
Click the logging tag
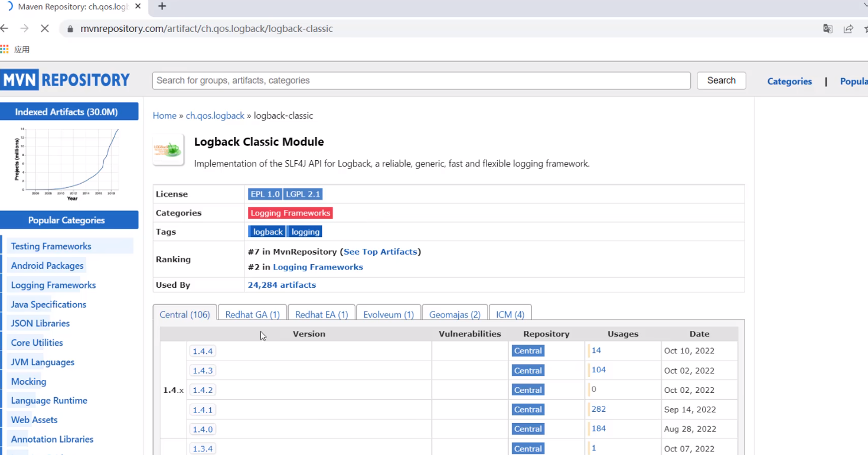305,232
